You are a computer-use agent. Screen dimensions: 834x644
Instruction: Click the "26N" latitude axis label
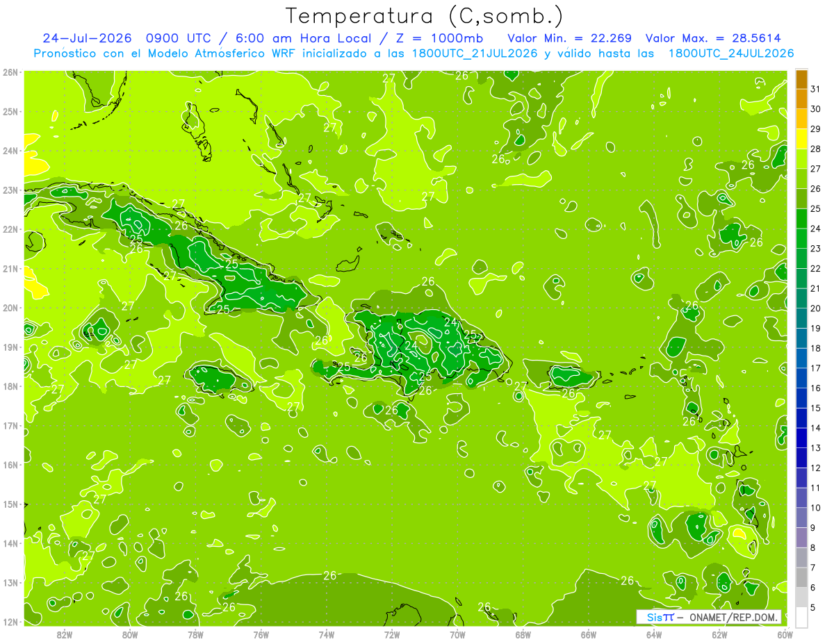point(10,72)
